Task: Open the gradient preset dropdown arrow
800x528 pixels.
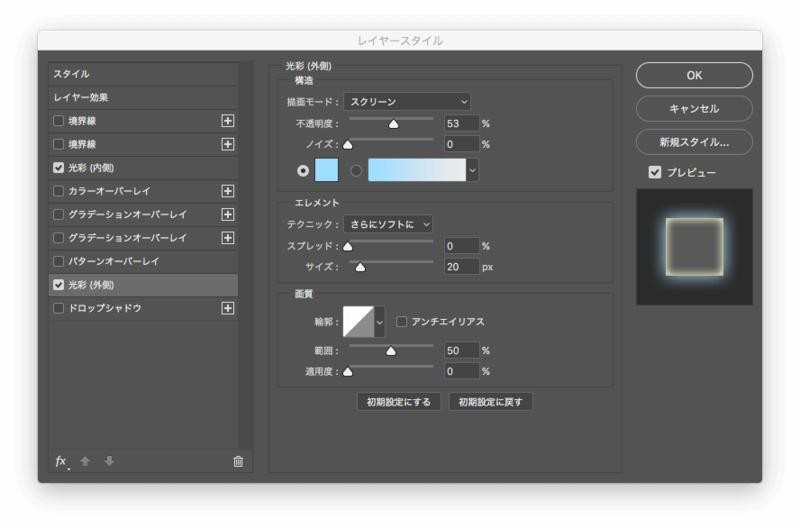Action: [472, 171]
